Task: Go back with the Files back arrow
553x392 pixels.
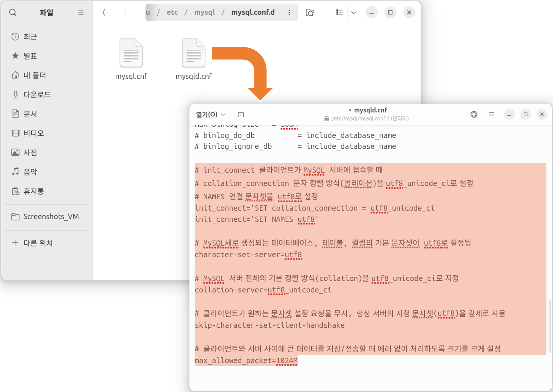Action: click(x=104, y=12)
